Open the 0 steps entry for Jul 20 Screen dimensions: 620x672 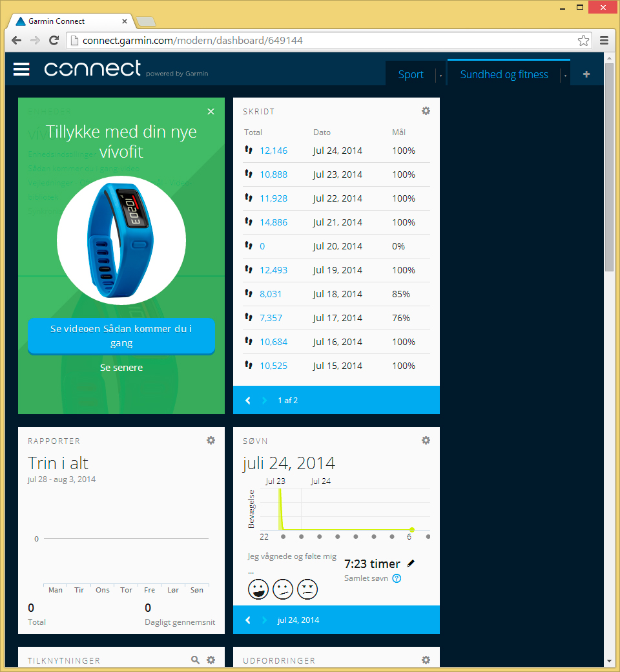262,246
